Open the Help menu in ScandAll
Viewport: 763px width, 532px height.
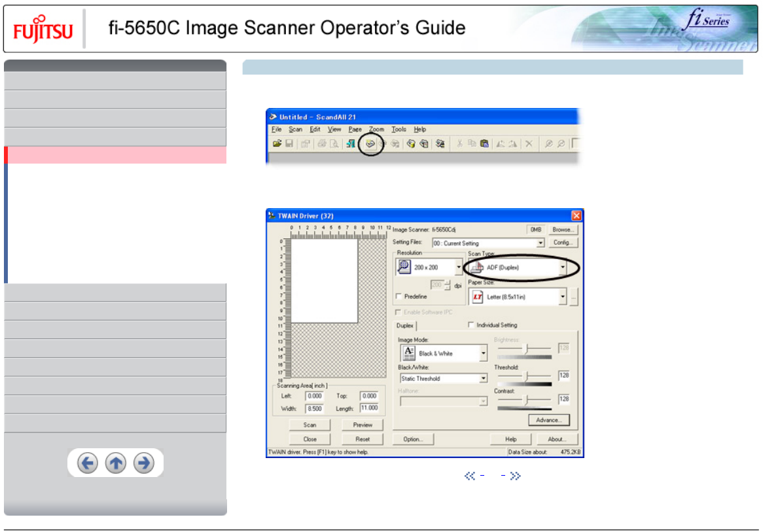(420, 130)
